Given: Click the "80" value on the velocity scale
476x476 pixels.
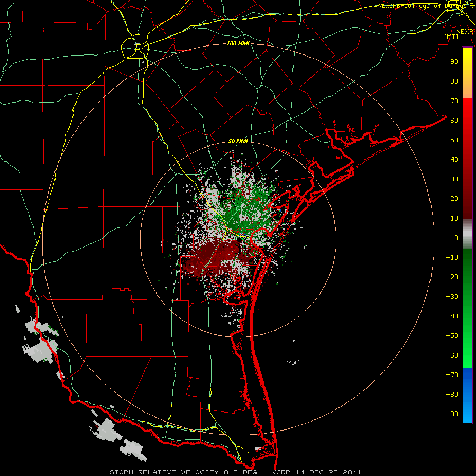Looking at the screenshot, I should (454, 81).
